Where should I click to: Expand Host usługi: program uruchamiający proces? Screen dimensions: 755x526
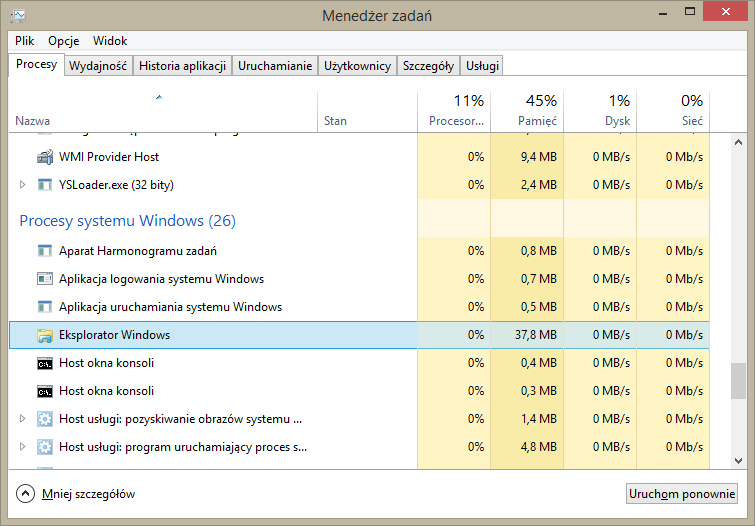22,447
